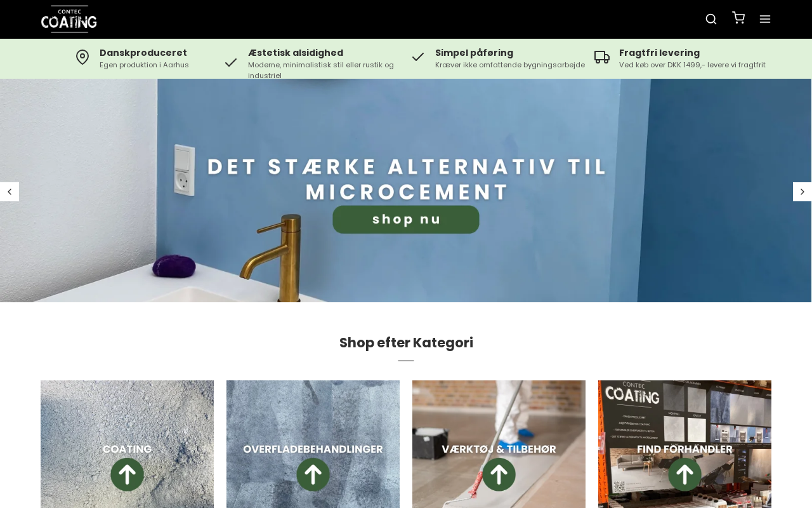Open the Find Forhandler tile

(x=685, y=444)
